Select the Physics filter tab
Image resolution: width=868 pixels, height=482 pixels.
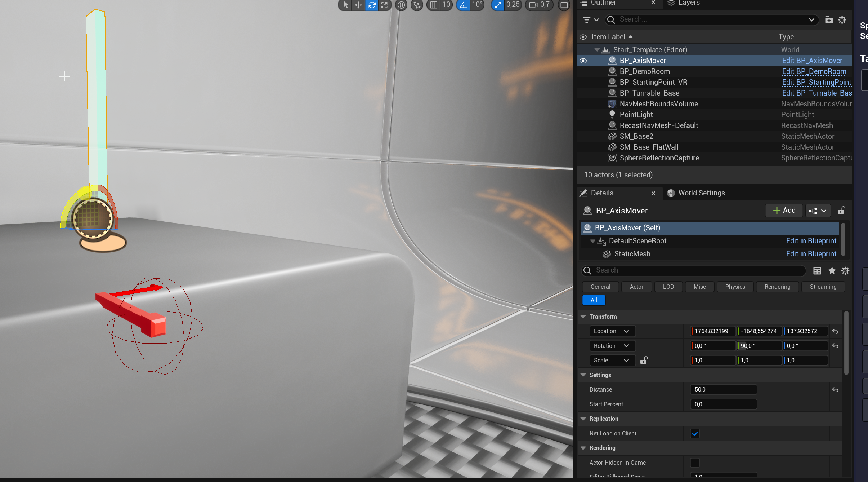click(x=735, y=287)
